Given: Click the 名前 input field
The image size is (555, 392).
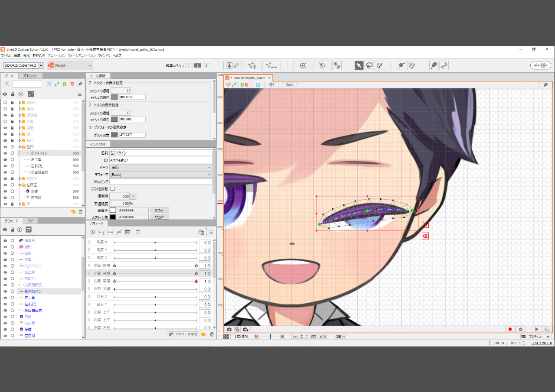Looking at the screenshot, I should point(161,153).
